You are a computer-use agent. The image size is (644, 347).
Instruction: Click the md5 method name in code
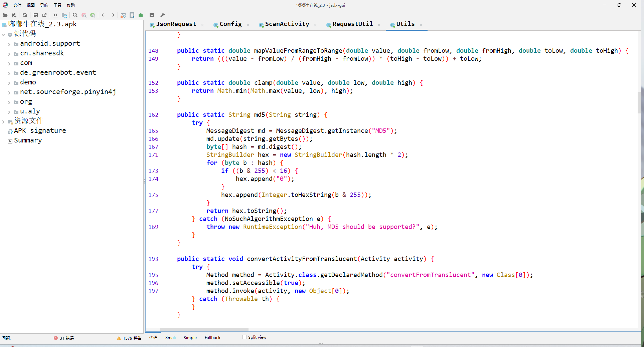point(260,115)
